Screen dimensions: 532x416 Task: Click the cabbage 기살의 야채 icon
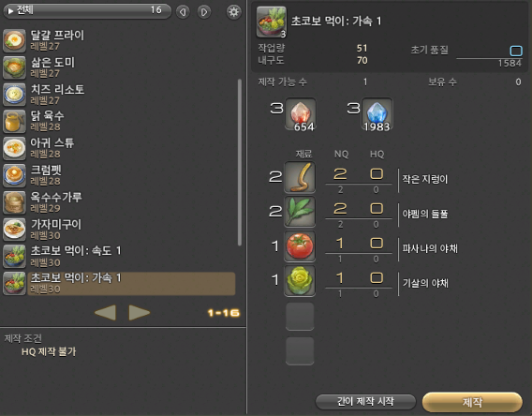coord(300,281)
